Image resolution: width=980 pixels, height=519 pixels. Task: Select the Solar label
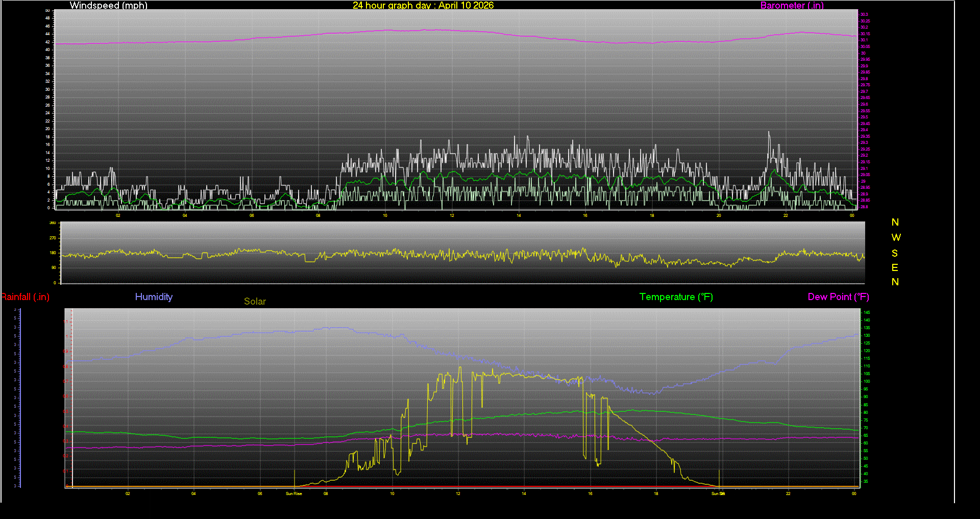(x=255, y=301)
